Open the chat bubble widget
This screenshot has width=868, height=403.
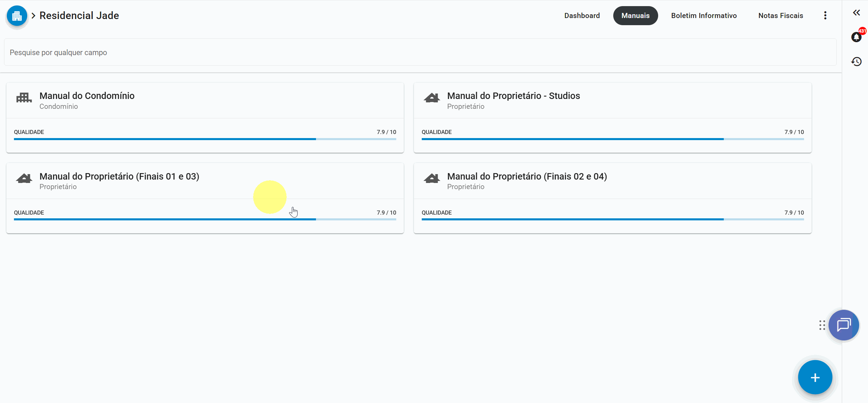tap(844, 325)
